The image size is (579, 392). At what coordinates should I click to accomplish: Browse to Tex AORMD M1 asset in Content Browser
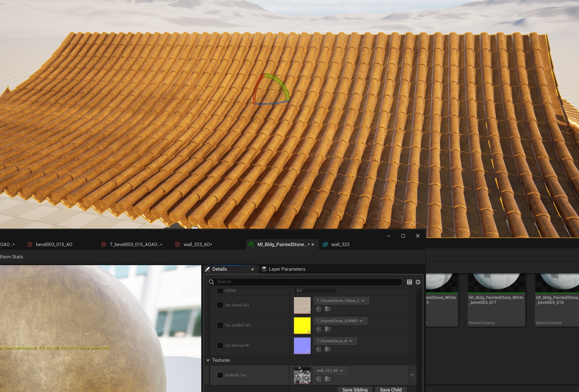point(328,329)
